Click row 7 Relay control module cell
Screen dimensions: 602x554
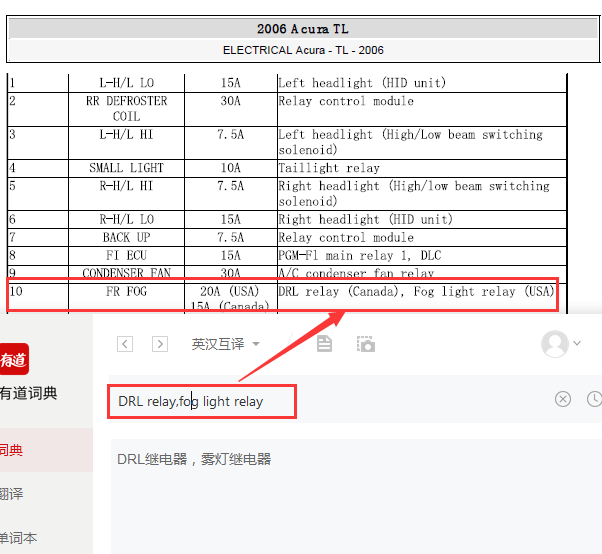422,238
